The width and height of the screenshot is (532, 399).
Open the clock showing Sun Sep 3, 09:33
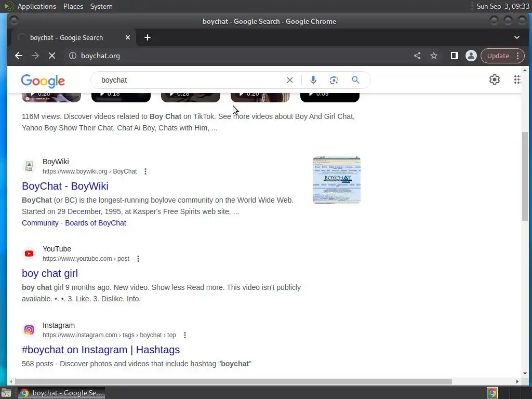click(503, 6)
